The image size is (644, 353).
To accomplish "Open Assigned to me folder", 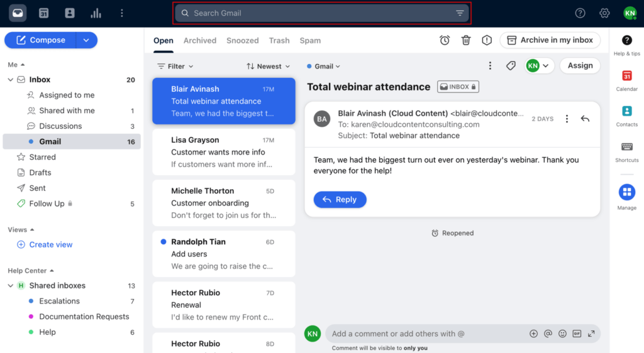I will 67,95.
